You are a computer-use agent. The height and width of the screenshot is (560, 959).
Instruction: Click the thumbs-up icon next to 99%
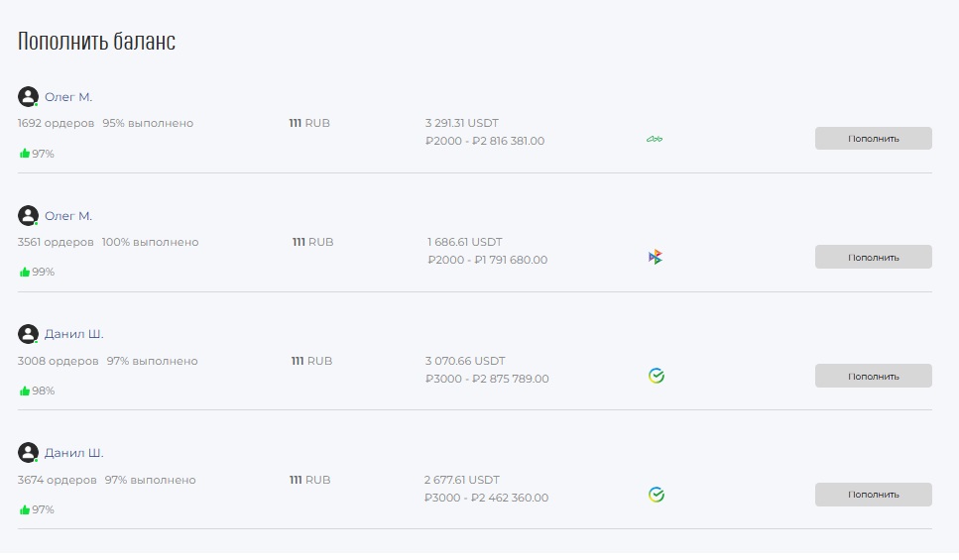tap(25, 272)
